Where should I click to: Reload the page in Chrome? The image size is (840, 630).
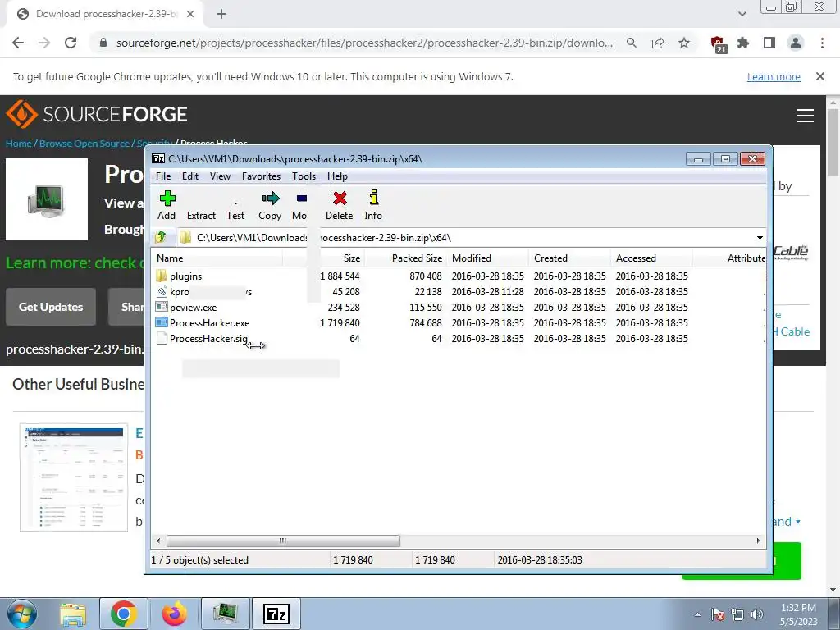[x=71, y=43]
